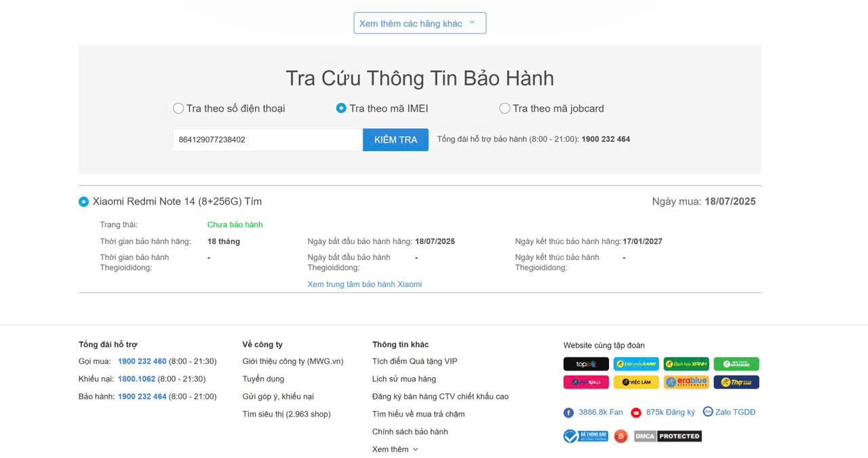Viewport: 868px width, 458px height.
Task: Click the KIỂM TRA button
Action: [395, 140]
